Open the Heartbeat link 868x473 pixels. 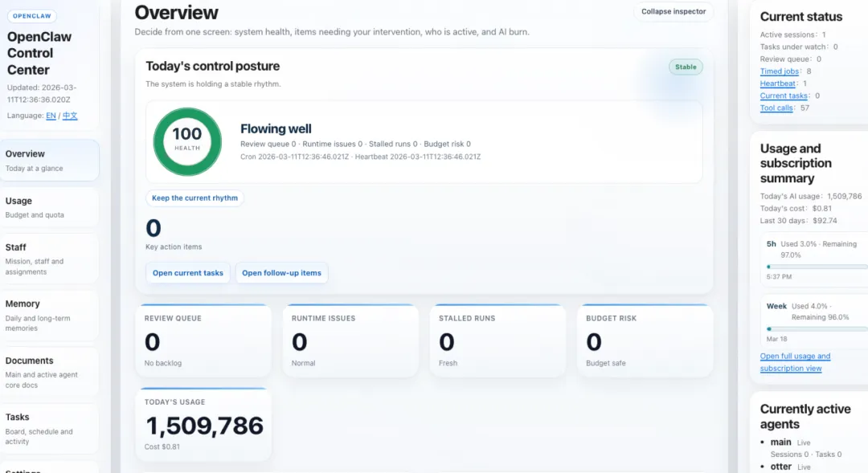777,84
